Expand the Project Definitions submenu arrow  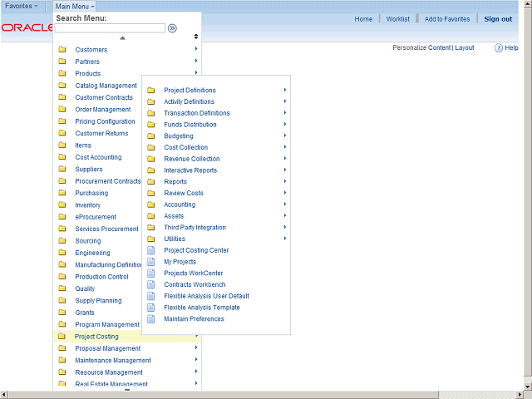(285, 90)
